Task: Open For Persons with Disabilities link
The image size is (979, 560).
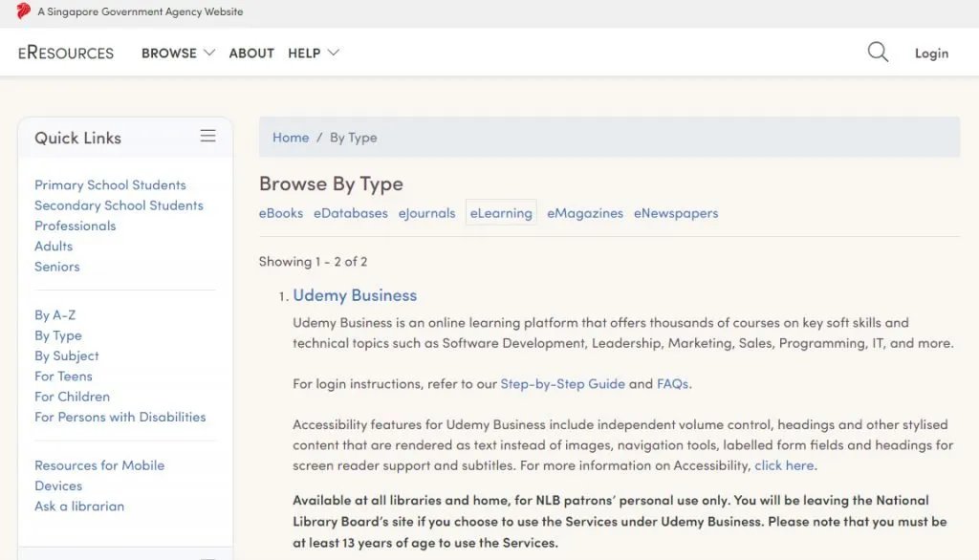Action: (x=120, y=417)
